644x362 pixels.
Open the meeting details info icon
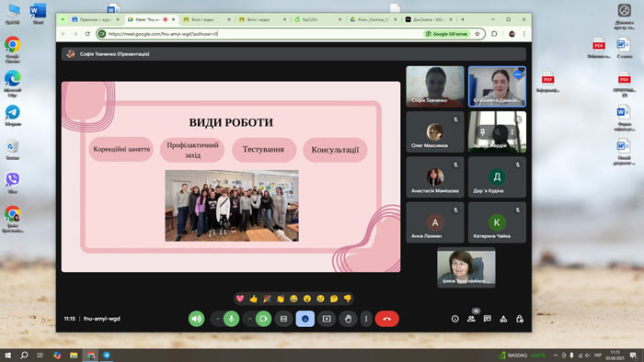[x=455, y=319]
